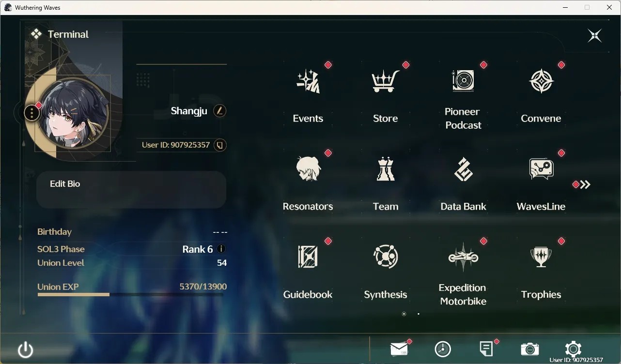Open the three-dot menu beside avatar
This screenshot has height=364, width=621.
click(x=31, y=113)
